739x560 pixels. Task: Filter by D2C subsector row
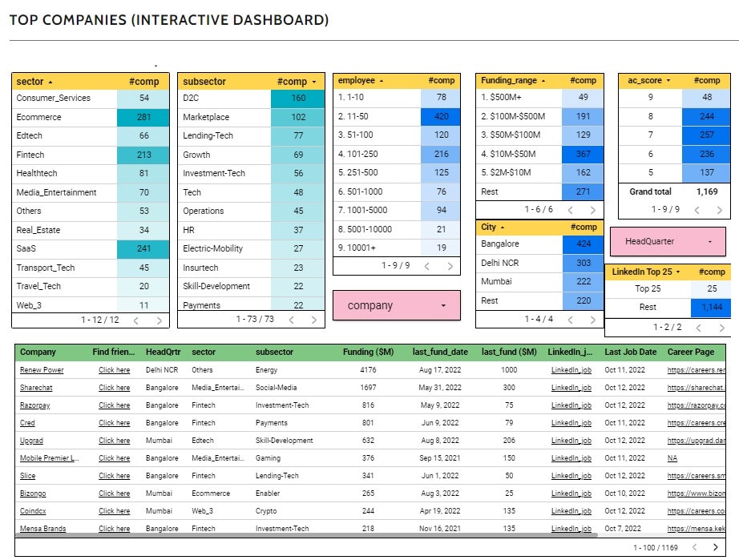click(x=251, y=98)
